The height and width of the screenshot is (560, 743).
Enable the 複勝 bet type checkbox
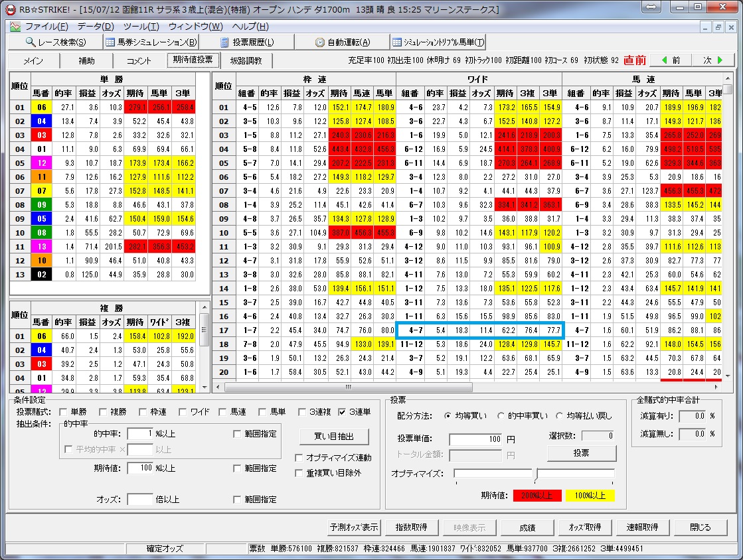102,412
